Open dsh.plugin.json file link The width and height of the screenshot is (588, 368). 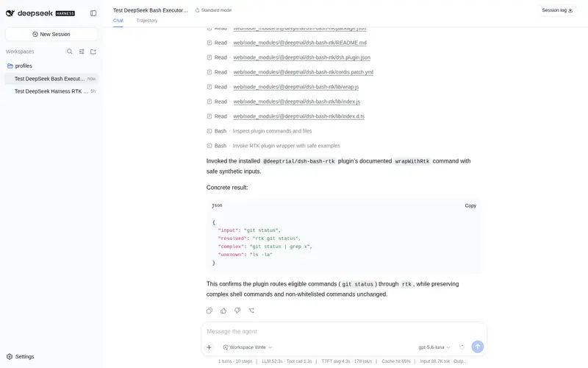coord(301,57)
